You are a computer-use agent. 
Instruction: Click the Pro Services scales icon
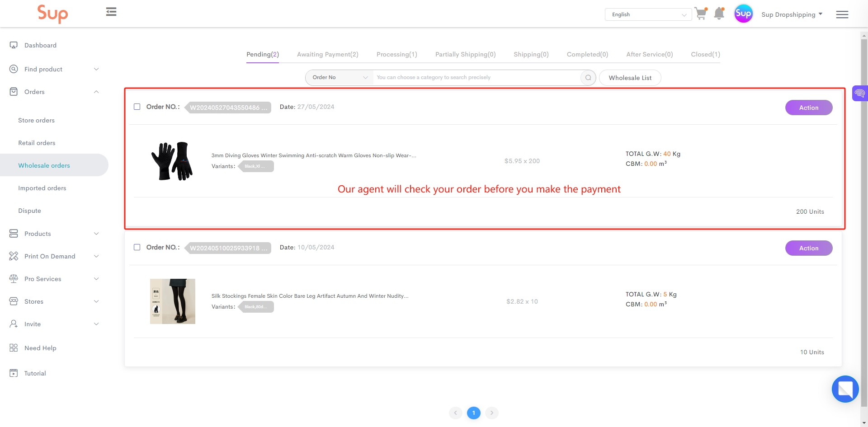click(14, 279)
